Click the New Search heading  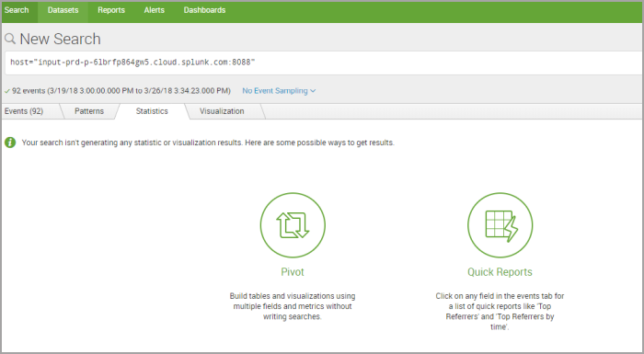(x=60, y=39)
